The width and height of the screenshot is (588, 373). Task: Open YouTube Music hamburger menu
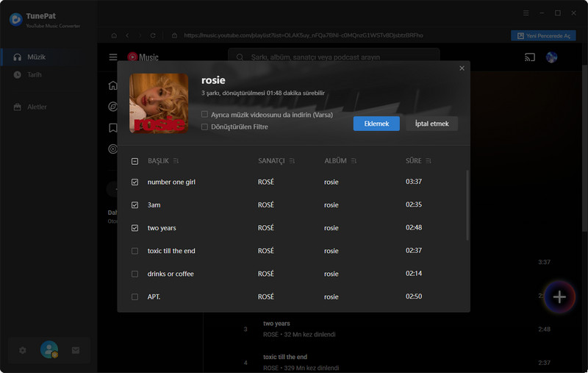(x=113, y=57)
